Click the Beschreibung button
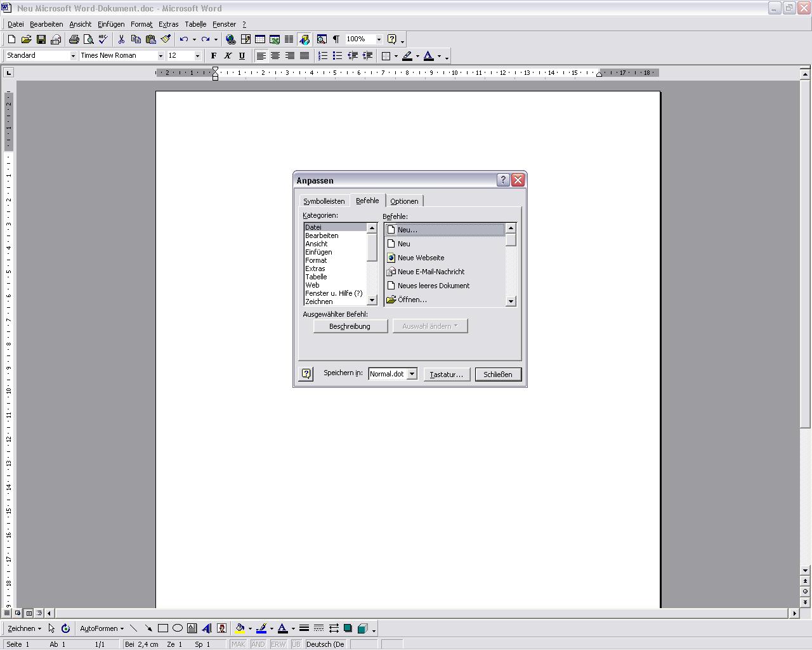The image size is (812, 650). (350, 326)
